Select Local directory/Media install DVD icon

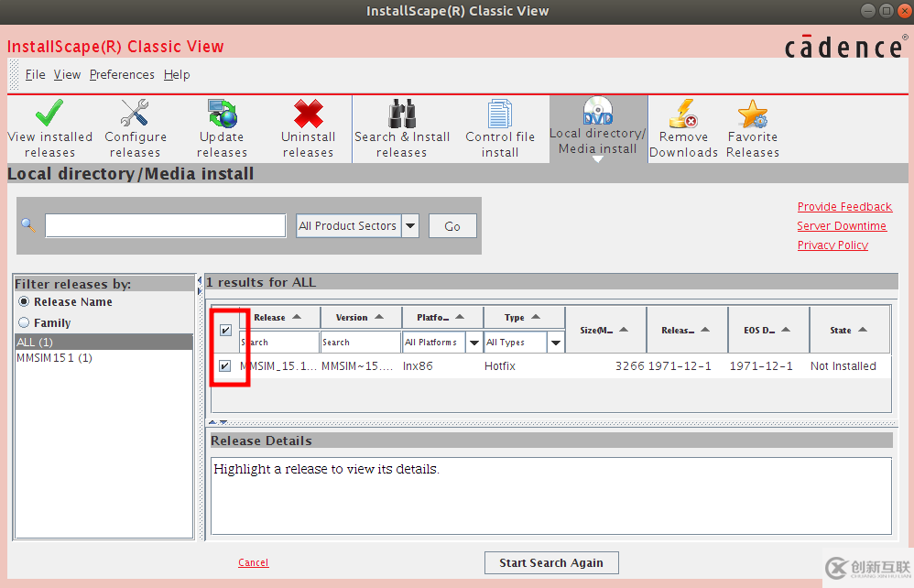tap(598, 111)
